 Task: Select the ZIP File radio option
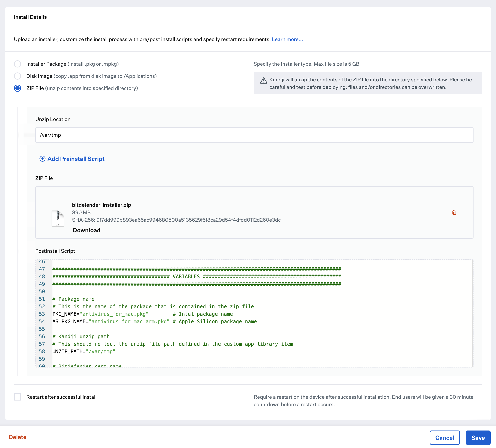(x=17, y=88)
